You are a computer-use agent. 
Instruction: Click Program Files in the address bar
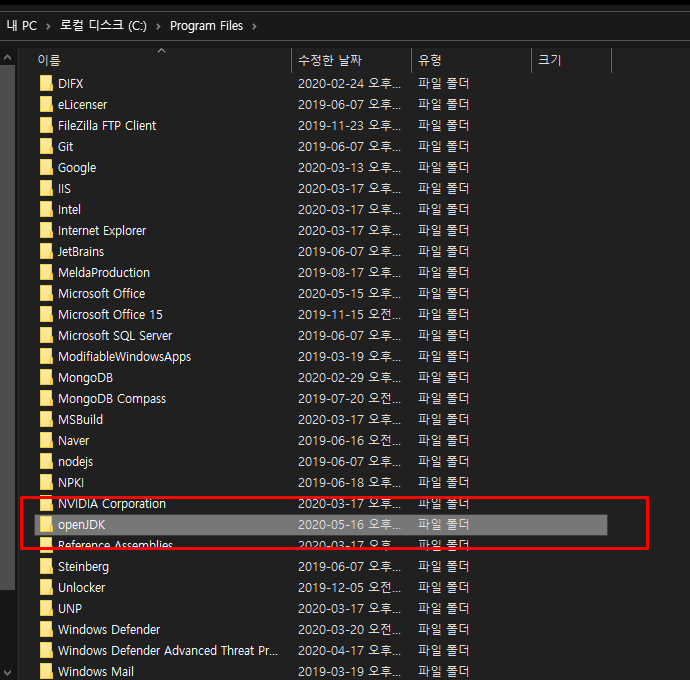tap(206, 26)
